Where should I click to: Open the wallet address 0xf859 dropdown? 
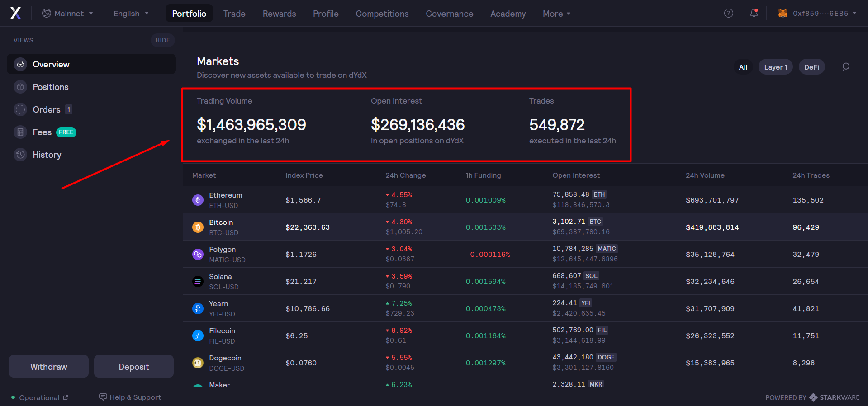coord(817,14)
